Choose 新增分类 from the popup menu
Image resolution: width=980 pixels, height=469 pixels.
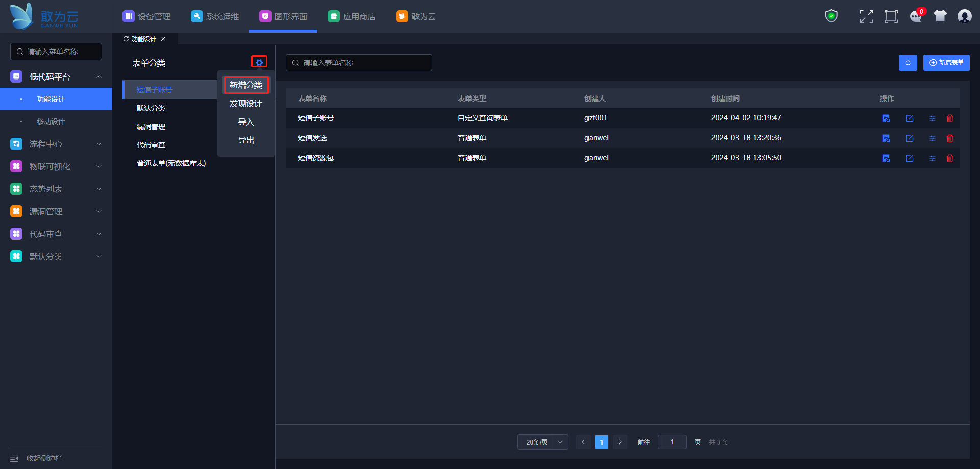(x=246, y=85)
